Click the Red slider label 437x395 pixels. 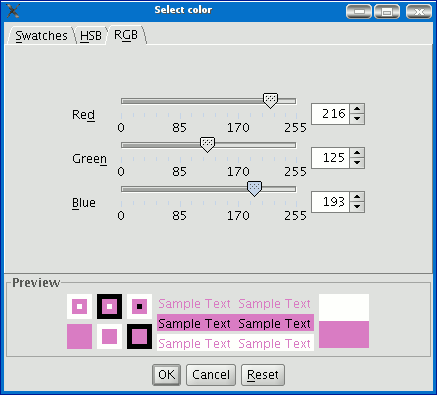83,115
